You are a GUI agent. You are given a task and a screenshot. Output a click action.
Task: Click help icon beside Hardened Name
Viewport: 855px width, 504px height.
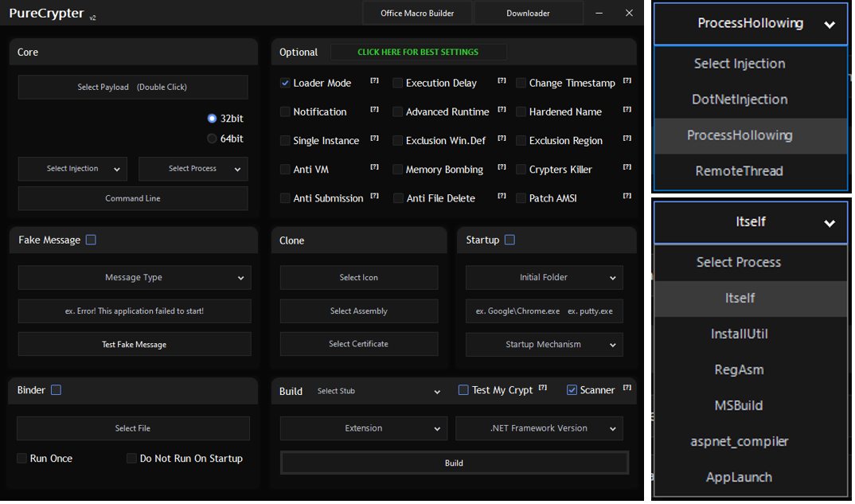point(627,110)
